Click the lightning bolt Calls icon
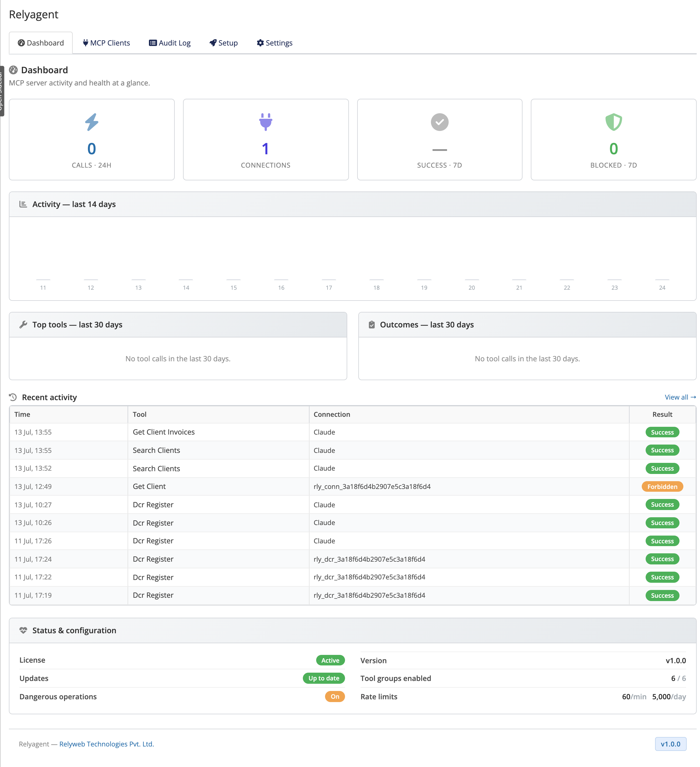This screenshot has height=767, width=700. tap(92, 122)
